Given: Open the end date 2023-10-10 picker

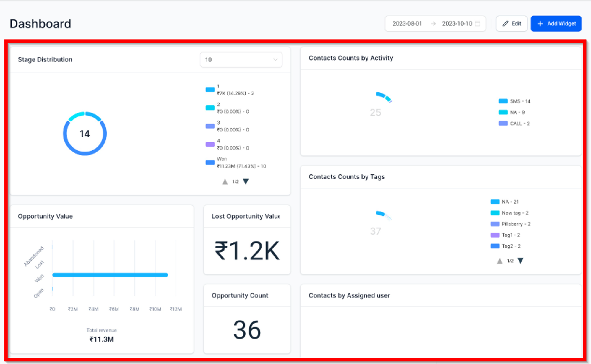Looking at the screenshot, I should (457, 24).
